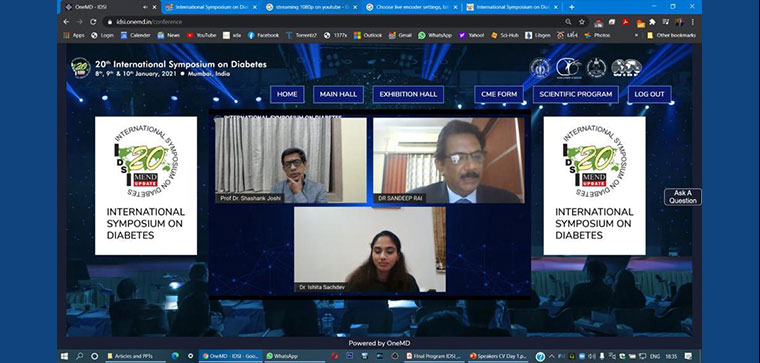Screen dimensions: 760x363
Task: Open the SCIENTIFIC PROGRAM page
Action: pyautogui.click(x=576, y=95)
